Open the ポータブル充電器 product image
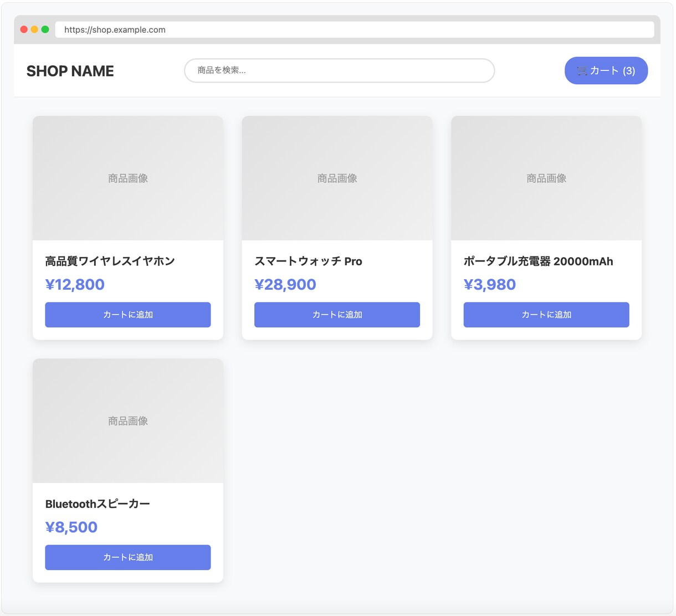 point(546,178)
